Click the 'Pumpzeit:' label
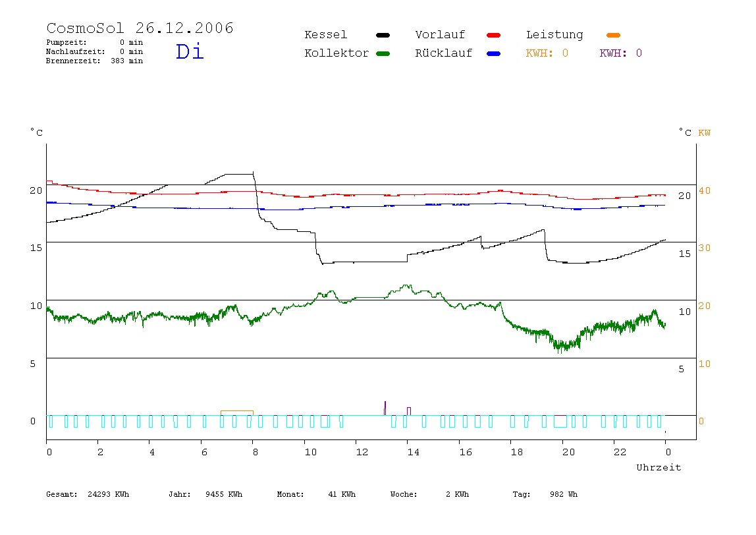756x535 pixels. point(67,42)
